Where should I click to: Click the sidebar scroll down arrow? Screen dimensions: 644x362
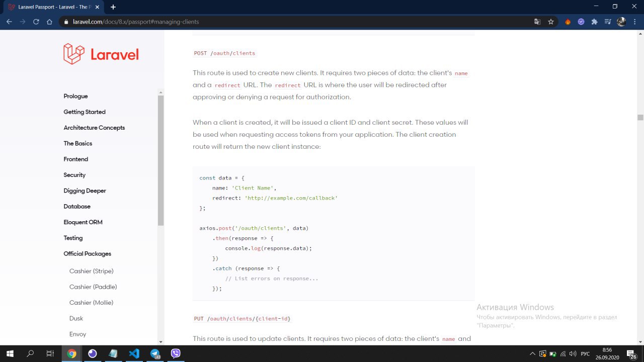point(161,342)
